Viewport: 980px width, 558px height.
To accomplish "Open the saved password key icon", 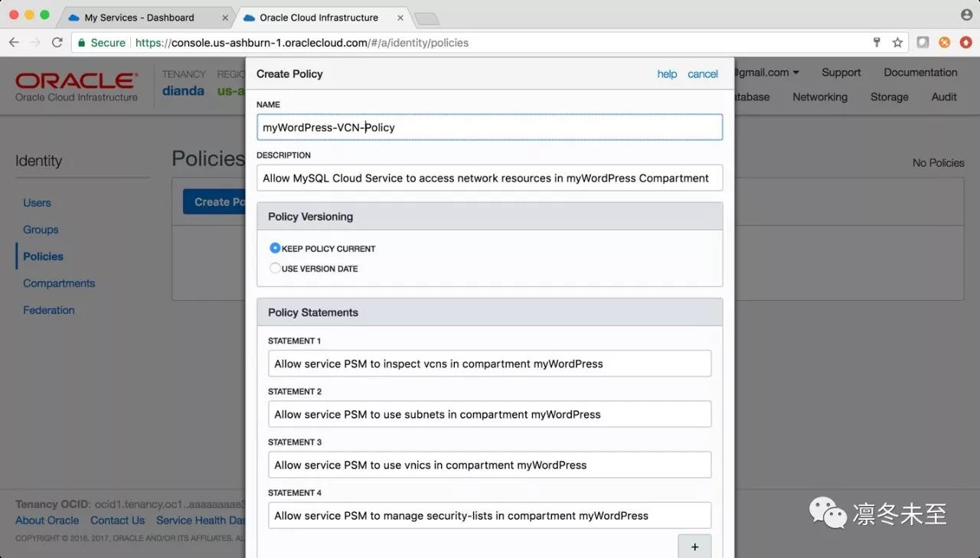I will [x=877, y=43].
